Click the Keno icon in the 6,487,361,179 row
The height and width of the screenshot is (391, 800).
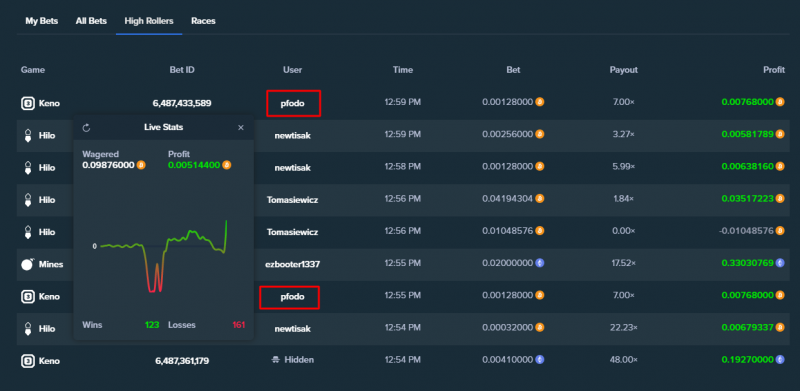[x=27, y=361]
